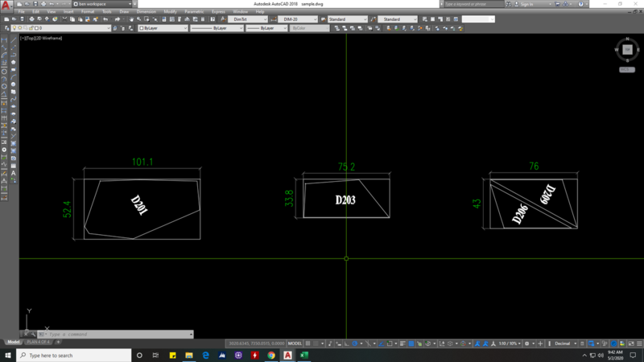Open the DimTxt text style dropdown
Image resolution: width=644 pixels, height=362 pixels.
coord(248,19)
